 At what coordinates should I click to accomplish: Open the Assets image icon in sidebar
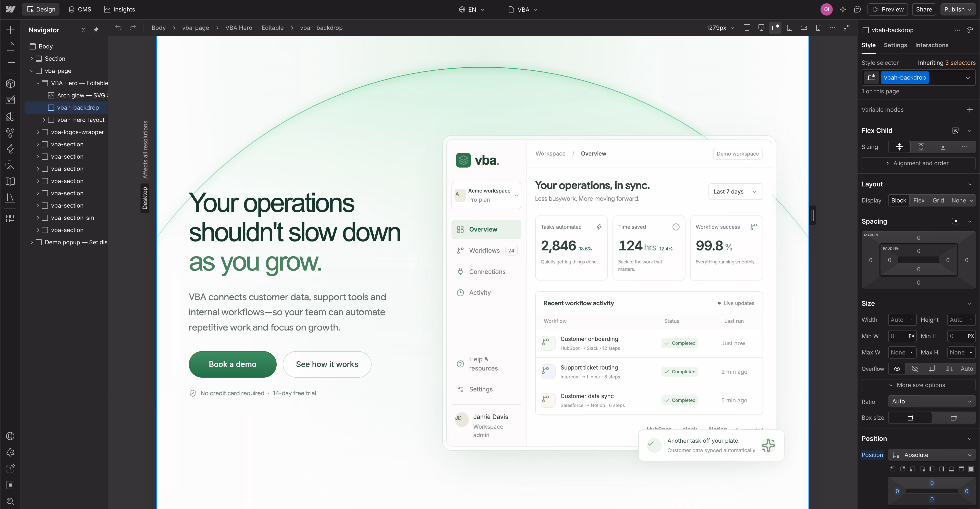click(10, 165)
